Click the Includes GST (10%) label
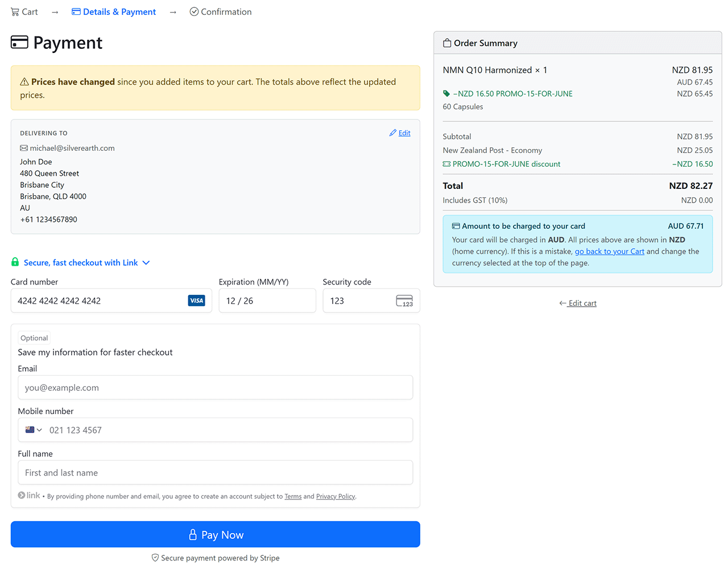 point(475,200)
